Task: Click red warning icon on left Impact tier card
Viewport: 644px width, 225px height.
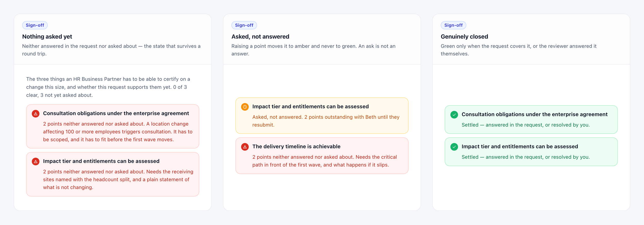Action: tap(36, 161)
